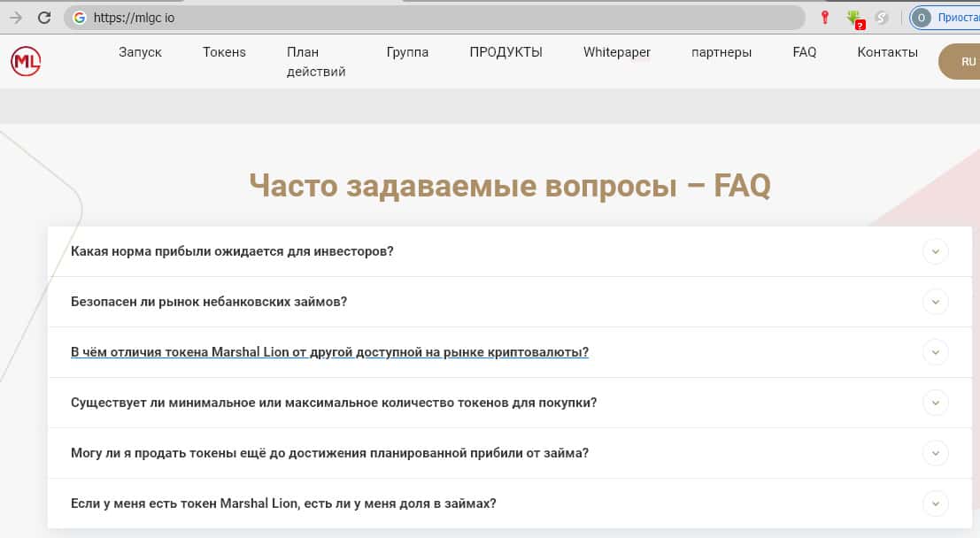
Task: Open the green download arrow extension
Action: click(x=853, y=18)
